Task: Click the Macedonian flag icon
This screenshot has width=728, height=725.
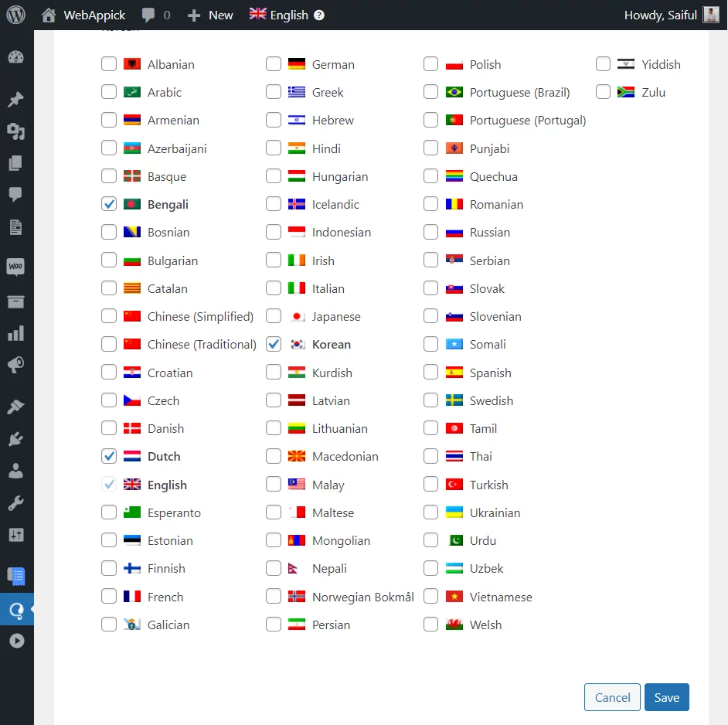Action: pyautogui.click(x=297, y=456)
